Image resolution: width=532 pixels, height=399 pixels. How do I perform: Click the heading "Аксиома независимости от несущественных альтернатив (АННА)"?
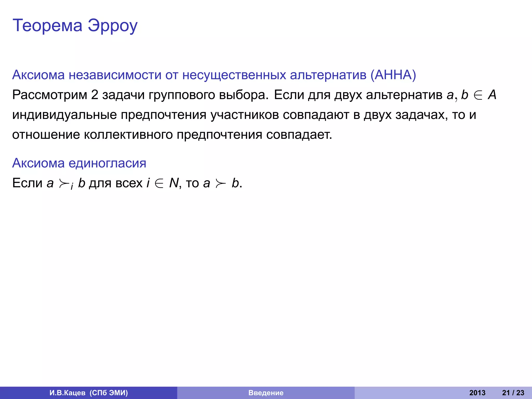[x=214, y=75]
